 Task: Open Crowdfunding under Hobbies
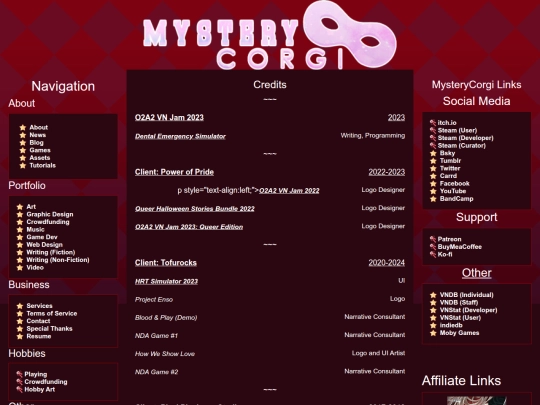pos(46,382)
